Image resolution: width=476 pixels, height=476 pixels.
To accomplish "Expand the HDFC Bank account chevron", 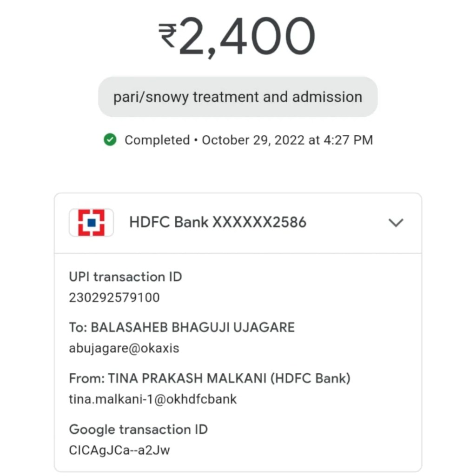I will [x=396, y=223].
